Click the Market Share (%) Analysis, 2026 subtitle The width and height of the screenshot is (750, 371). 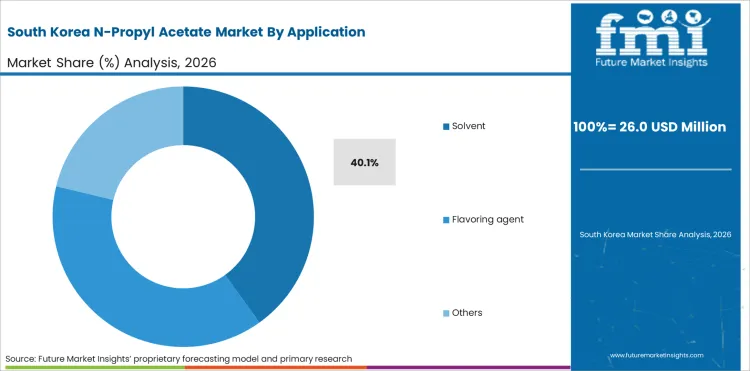coord(111,63)
